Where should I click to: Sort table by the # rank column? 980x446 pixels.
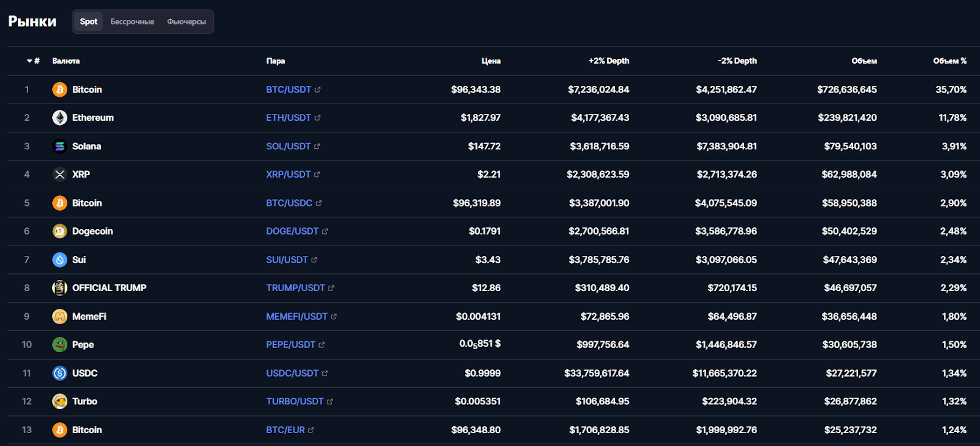pos(34,61)
